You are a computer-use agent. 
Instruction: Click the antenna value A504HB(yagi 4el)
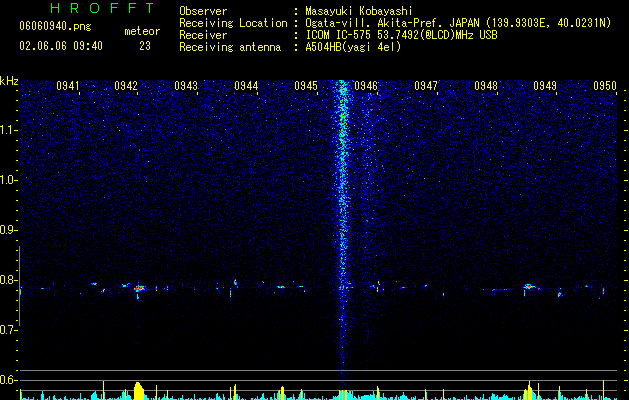click(x=353, y=47)
